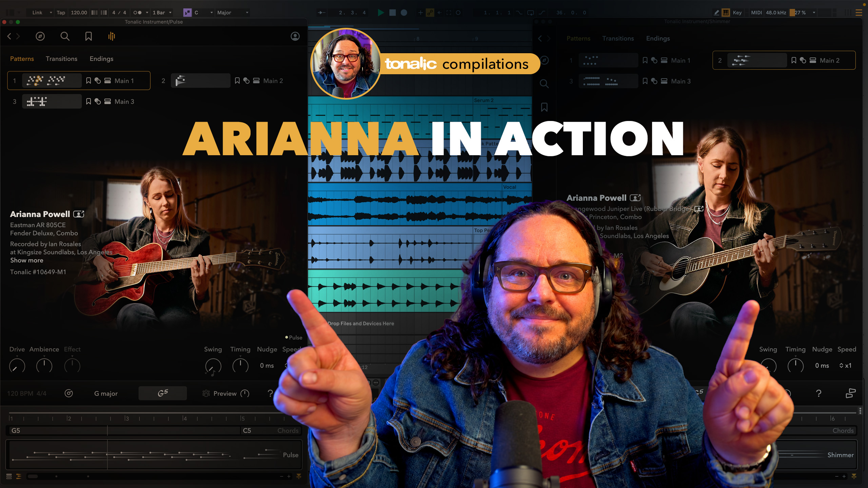Open the root note C dropdown
Image resolution: width=868 pixels, height=488 pixels.
pyautogui.click(x=203, y=13)
